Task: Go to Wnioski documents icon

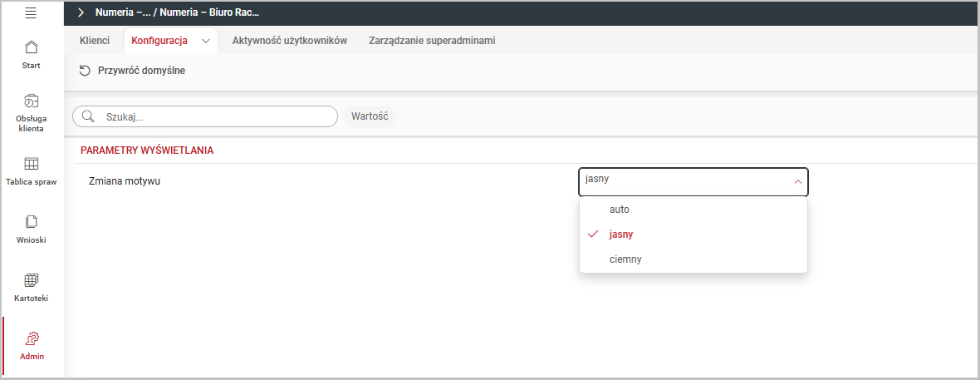Action: (x=31, y=222)
